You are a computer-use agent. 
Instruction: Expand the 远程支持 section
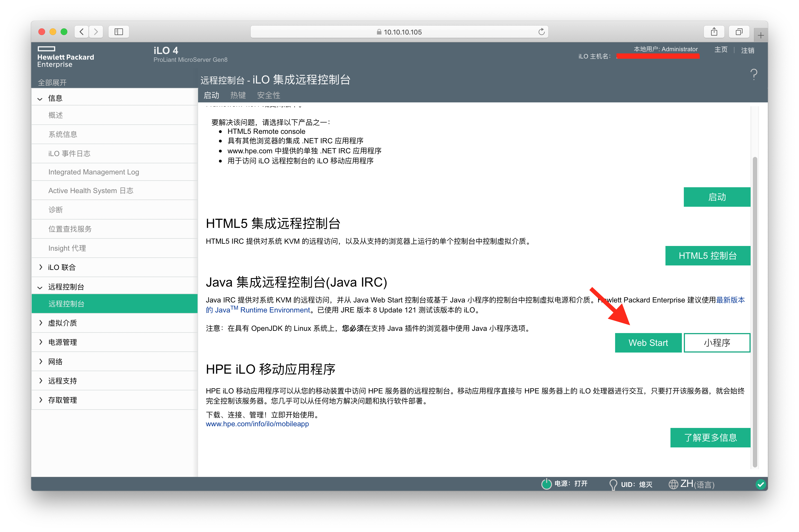click(x=41, y=381)
